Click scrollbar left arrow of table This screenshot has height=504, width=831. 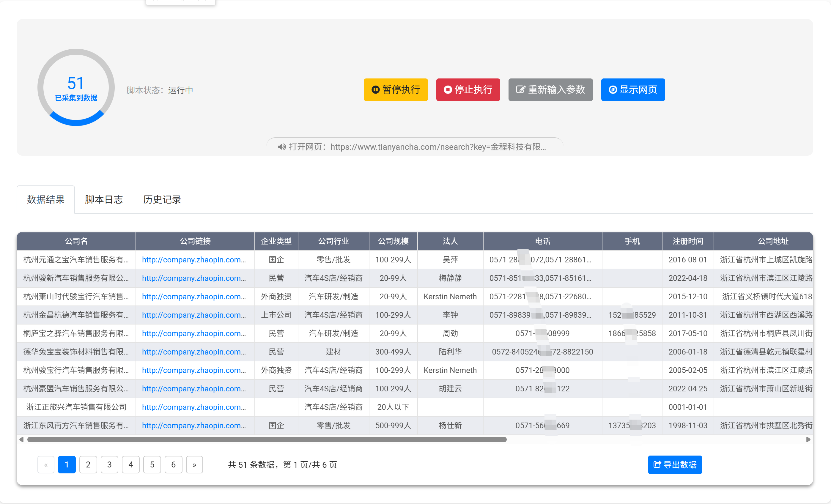(21, 439)
